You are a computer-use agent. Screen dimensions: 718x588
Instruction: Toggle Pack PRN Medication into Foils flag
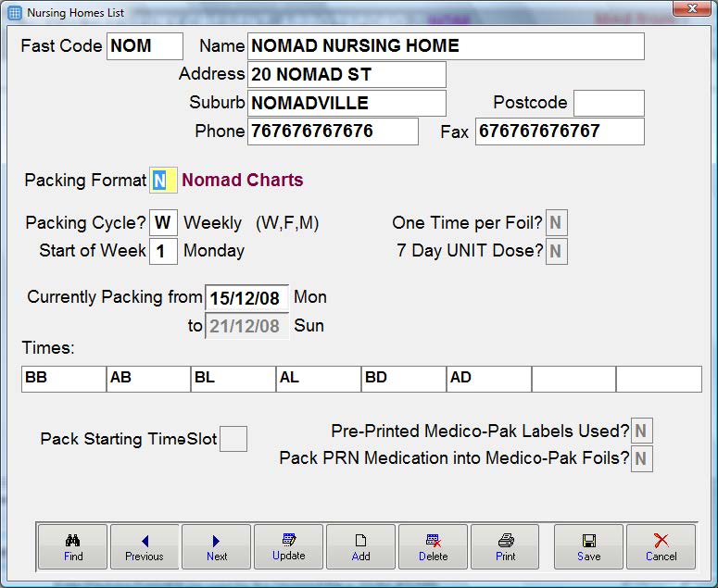coord(641,458)
